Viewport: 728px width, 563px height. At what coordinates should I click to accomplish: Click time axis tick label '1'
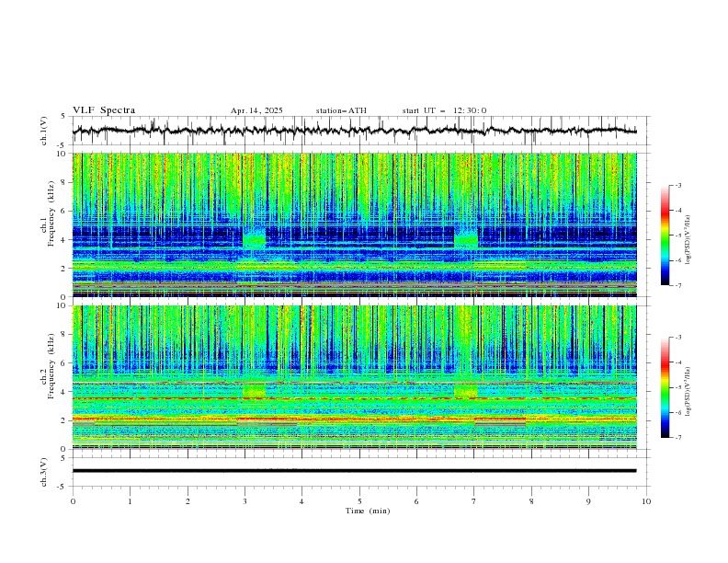point(130,501)
